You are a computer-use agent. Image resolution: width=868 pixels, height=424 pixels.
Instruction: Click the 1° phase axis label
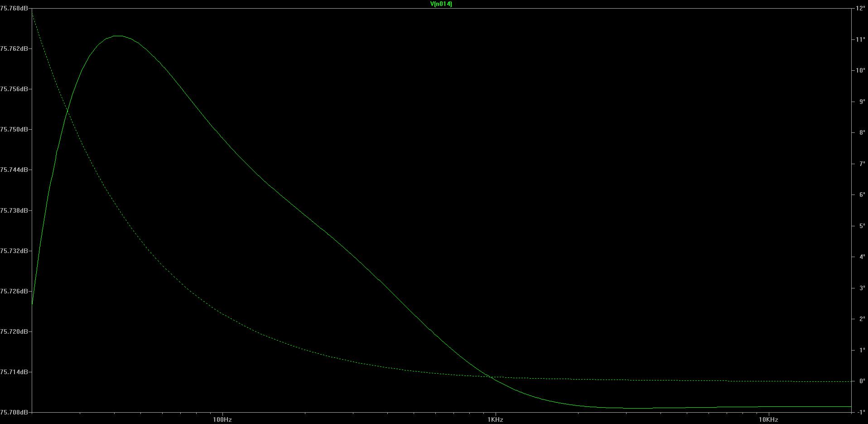click(862, 350)
